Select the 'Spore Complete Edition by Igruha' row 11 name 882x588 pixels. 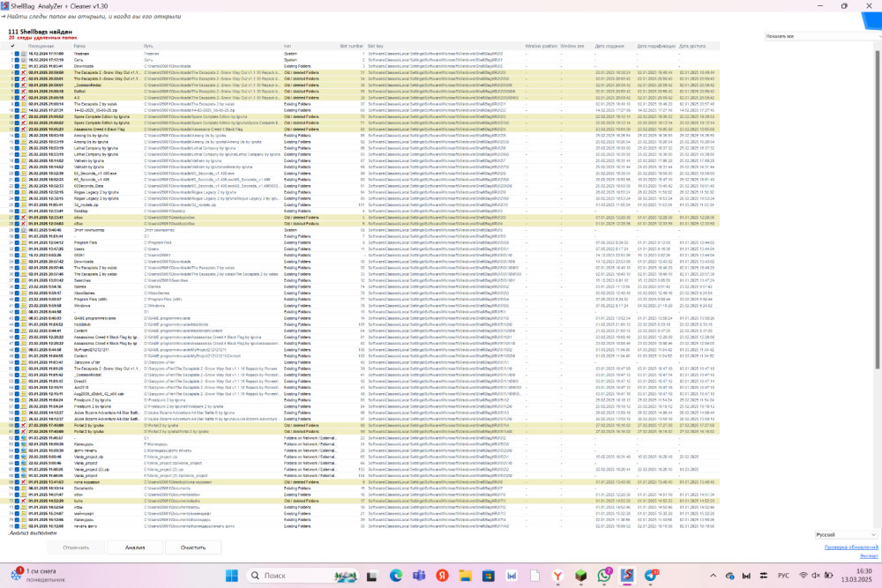tap(101, 116)
